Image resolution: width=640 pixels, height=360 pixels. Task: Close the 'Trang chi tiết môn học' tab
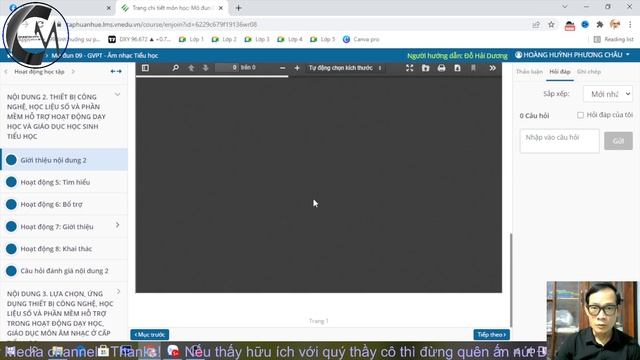(221, 8)
